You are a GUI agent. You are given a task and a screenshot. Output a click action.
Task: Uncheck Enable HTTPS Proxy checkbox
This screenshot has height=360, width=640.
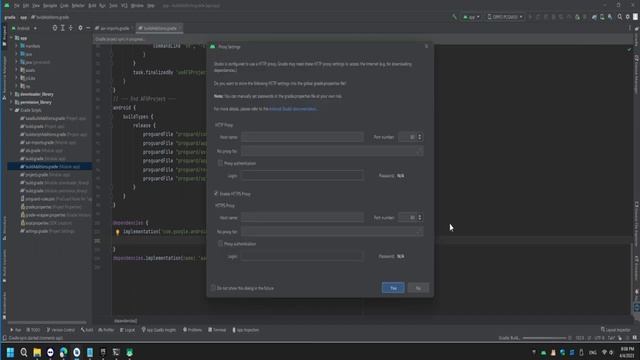click(216, 193)
